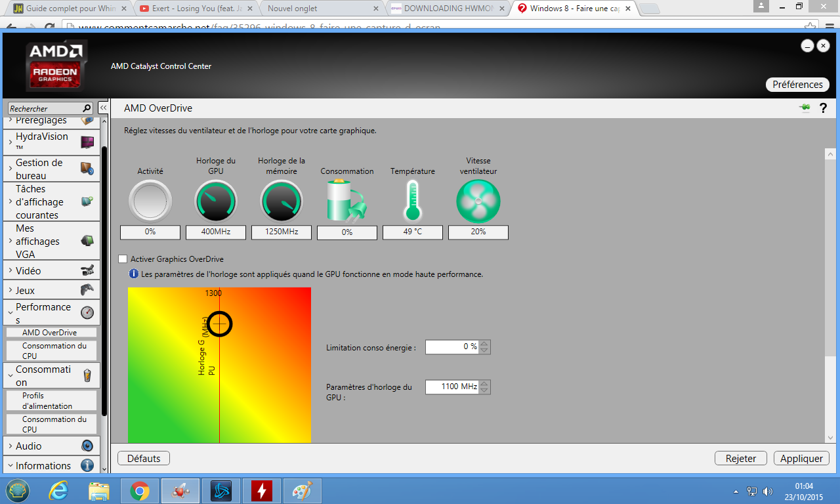
Task: Click the main panel vertical scrollbar
Action: click(x=830, y=259)
